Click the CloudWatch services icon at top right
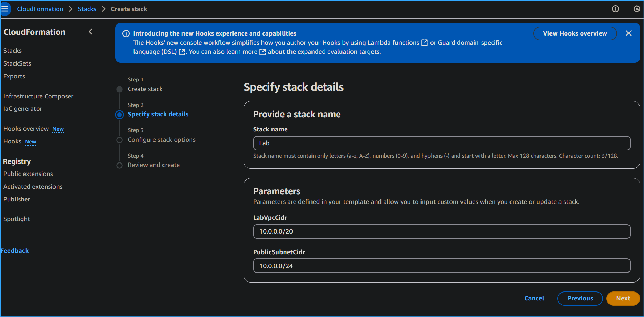Image resolution: width=644 pixels, height=317 pixels. tap(636, 9)
